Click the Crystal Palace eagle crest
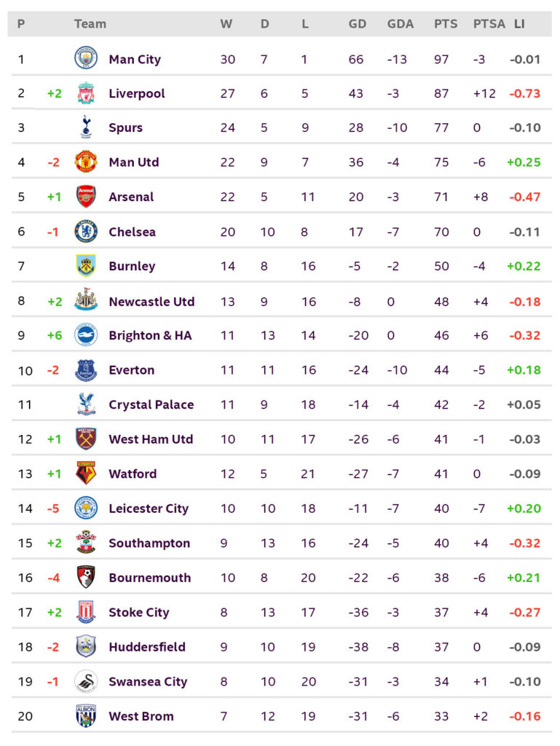The height and width of the screenshot is (746, 560). pos(86,404)
